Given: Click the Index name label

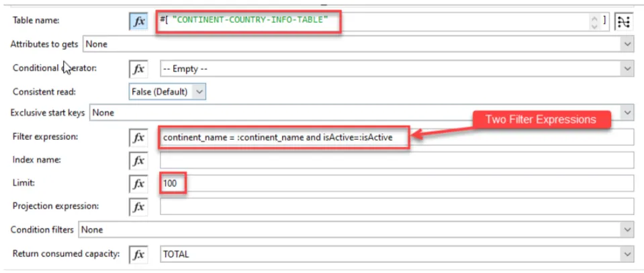Looking at the screenshot, I should coord(36,159).
